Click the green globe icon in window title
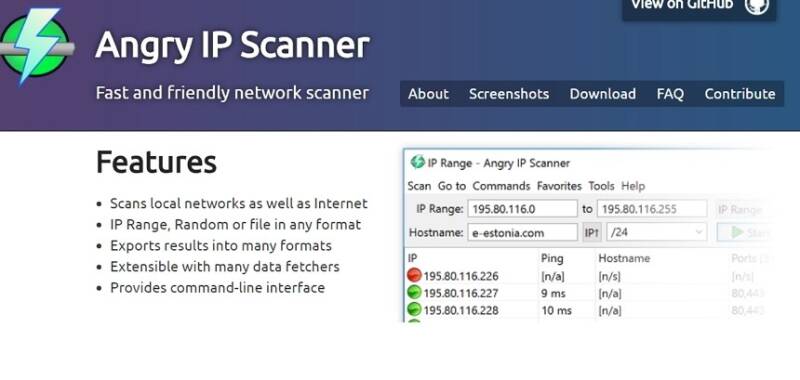 [417, 162]
